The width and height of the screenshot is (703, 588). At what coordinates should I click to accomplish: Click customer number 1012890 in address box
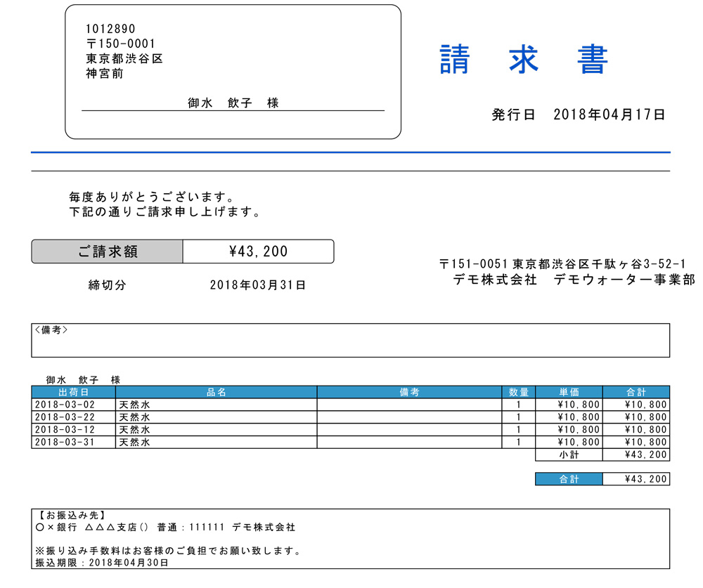[110, 29]
